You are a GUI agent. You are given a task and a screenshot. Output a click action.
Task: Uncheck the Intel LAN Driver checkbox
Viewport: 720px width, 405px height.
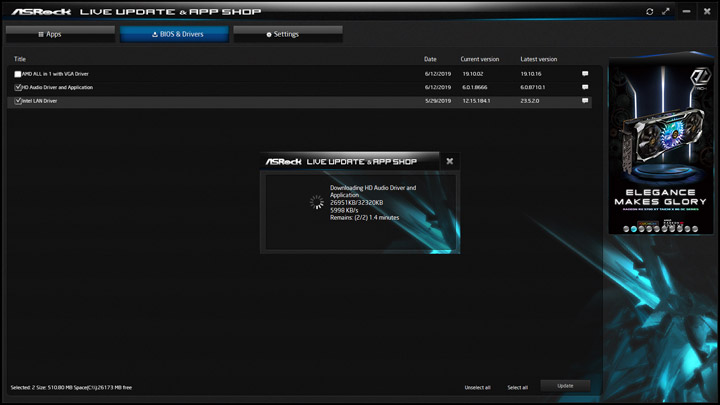coord(17,101)
